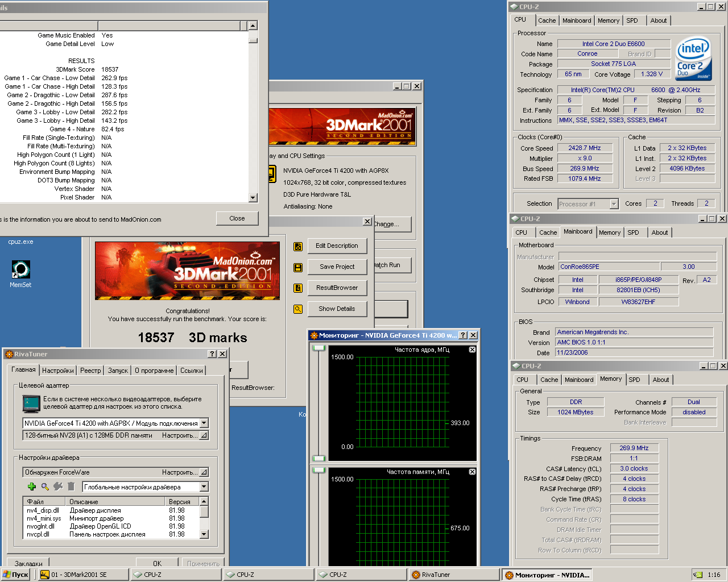Open the Настройки tab in RivaTuner
Image resolution: width=728 pixels, height=582 pixels.
(x=58, y=371)
